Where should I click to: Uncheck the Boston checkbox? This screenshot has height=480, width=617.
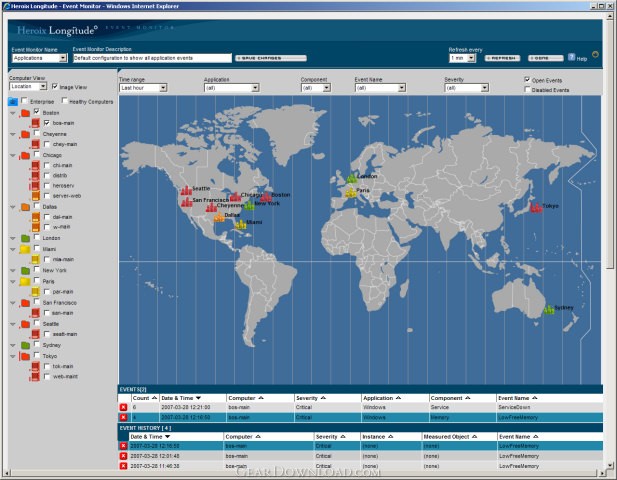click(x=37, y=112)
